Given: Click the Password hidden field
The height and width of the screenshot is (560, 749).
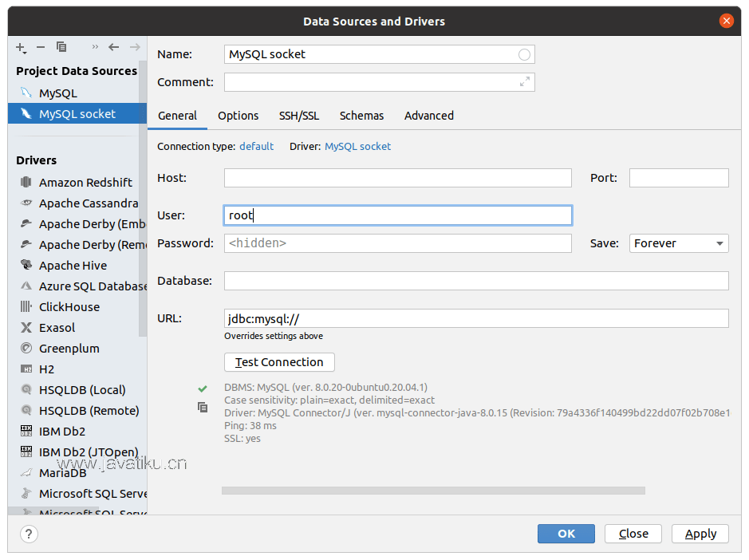Looking at the screenshot, I should tap(397, 243).
